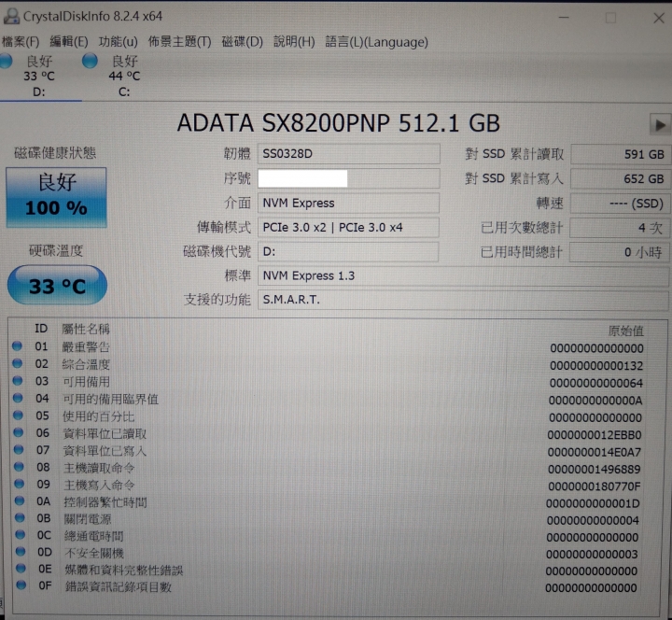Maximize the CrystalDiskInfo window
The height and width of the screenshot is (620, 672).
(x=610, y=18)
